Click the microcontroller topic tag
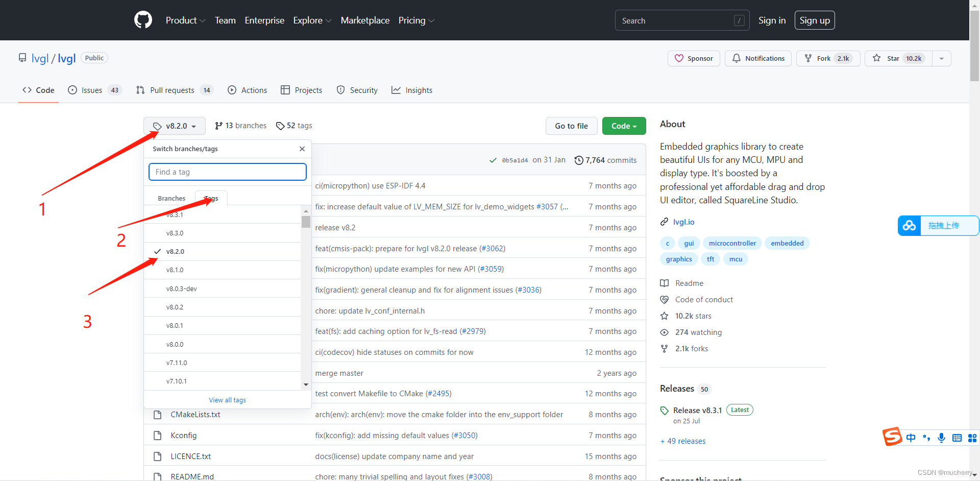 732,243
